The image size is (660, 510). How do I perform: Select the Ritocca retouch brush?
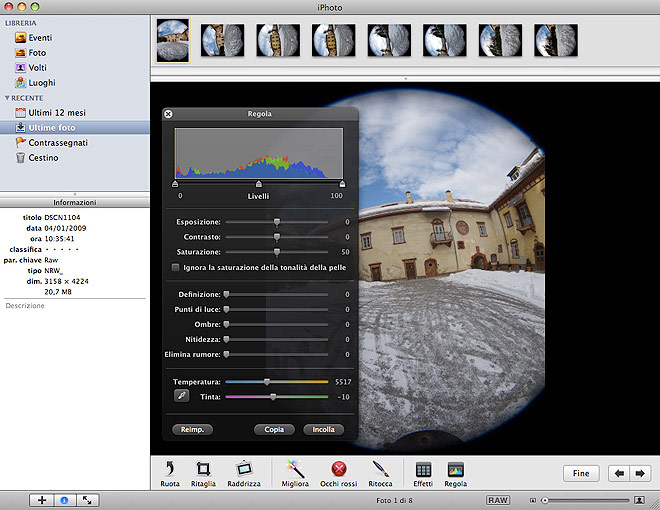point(380,473)
